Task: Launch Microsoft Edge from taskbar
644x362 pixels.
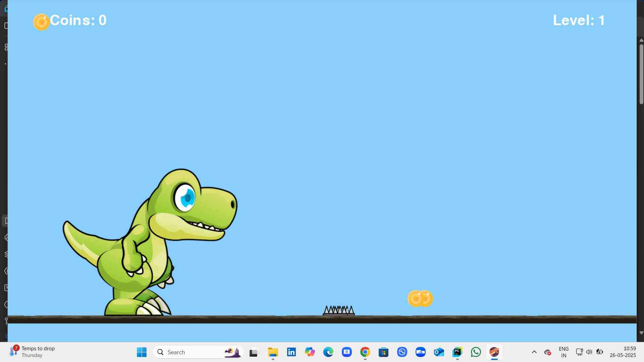Action: point(328,352)
